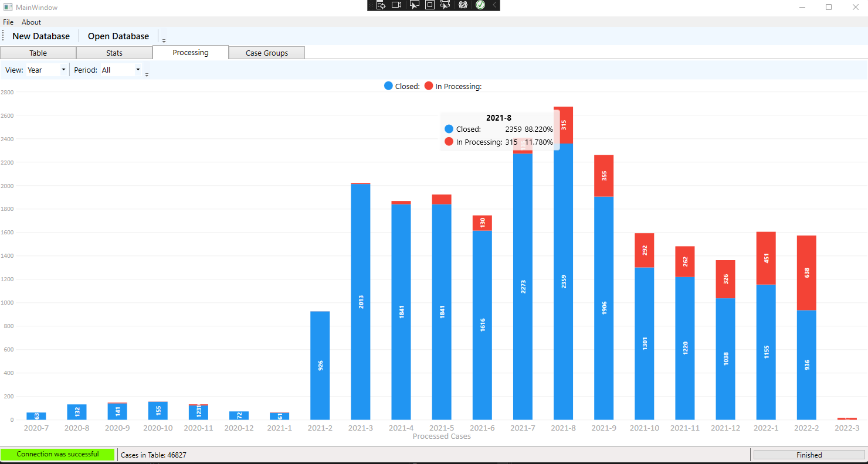
Task: Click the database toolbar grip handle
Action: point(4,36)
